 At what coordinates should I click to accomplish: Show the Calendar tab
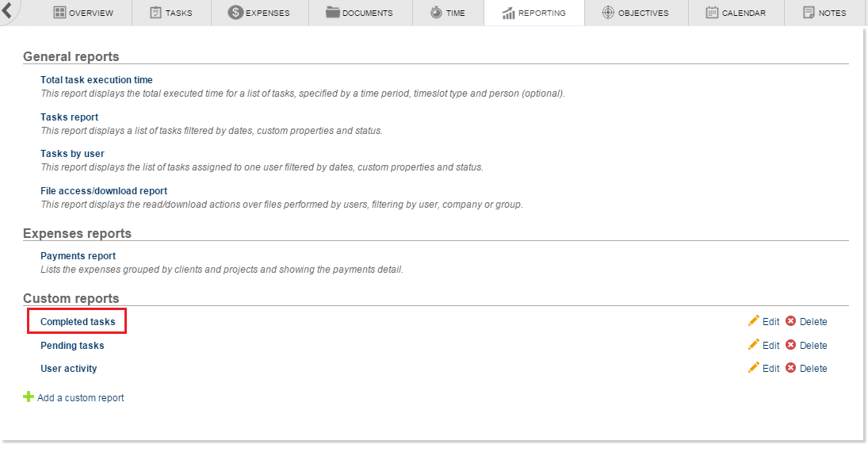click(736, 13)
